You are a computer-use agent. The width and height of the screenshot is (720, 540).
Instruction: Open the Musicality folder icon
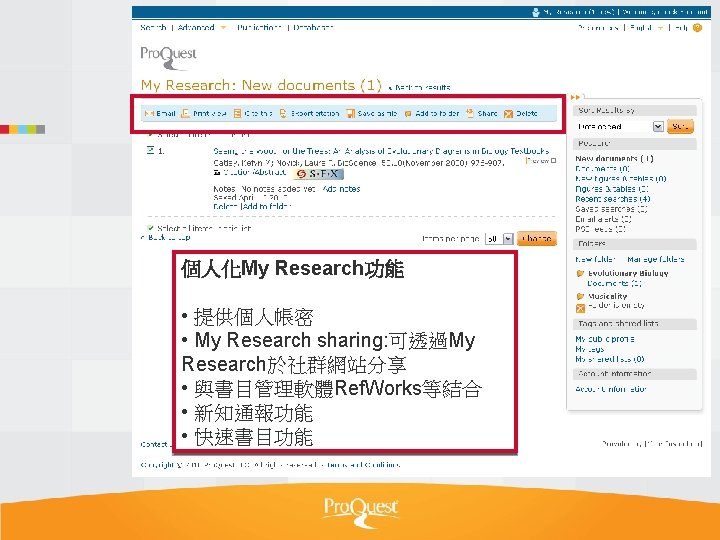pyautogui.click(x=580, y=296)
